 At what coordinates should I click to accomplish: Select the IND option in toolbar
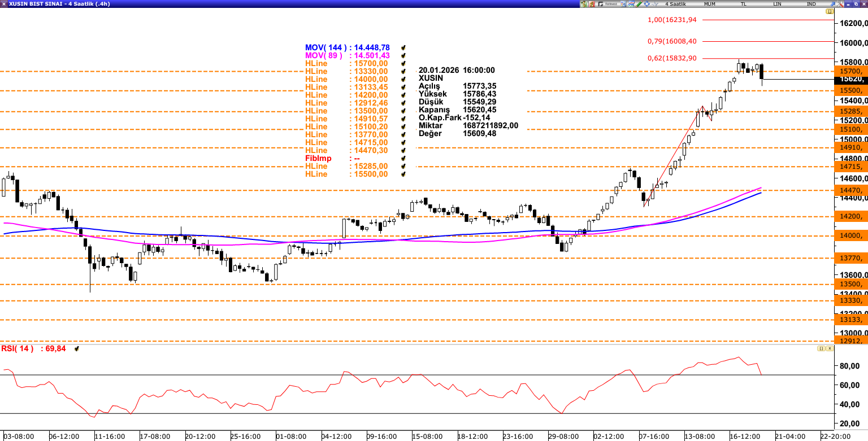(811, 4)
